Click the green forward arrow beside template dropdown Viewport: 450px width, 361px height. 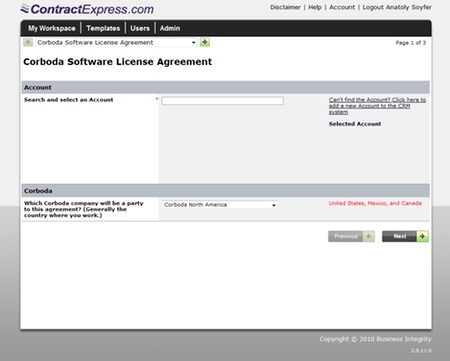point(205,42)
